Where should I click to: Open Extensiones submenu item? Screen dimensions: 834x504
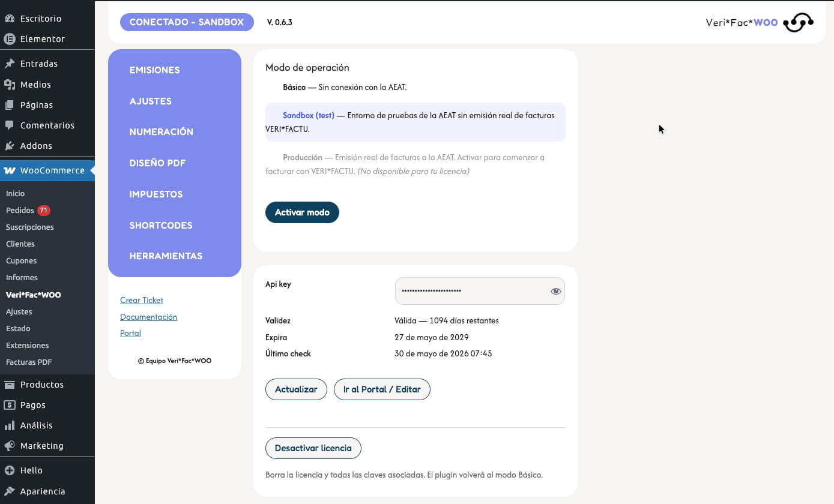click(28, 346)
